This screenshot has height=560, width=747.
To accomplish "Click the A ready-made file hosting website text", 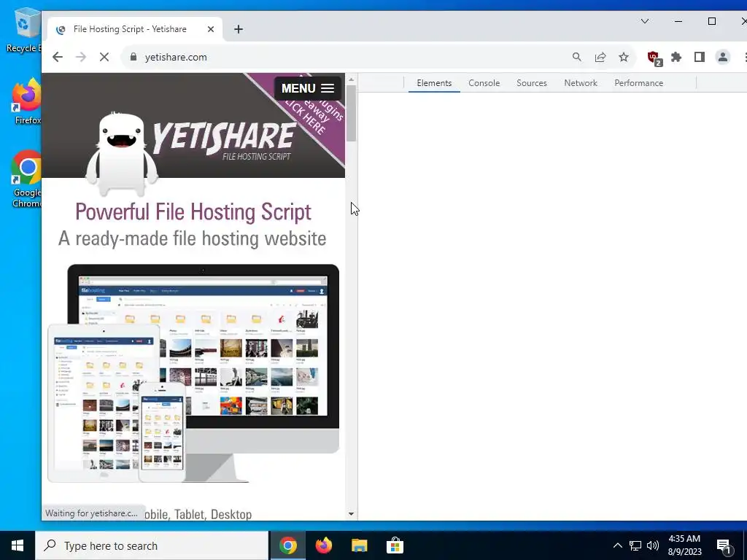I will (x=193, y=238).
